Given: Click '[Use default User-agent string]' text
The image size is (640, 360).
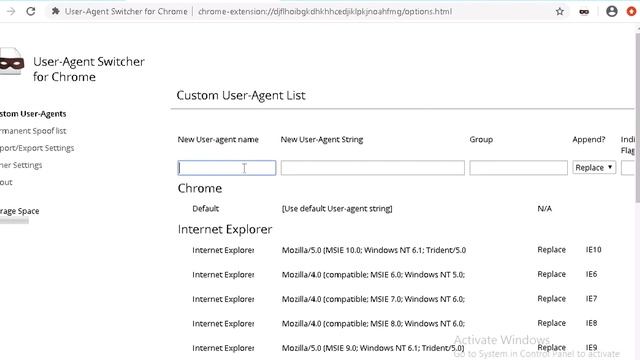Looking at the screenshot, I should click(337, 209).
